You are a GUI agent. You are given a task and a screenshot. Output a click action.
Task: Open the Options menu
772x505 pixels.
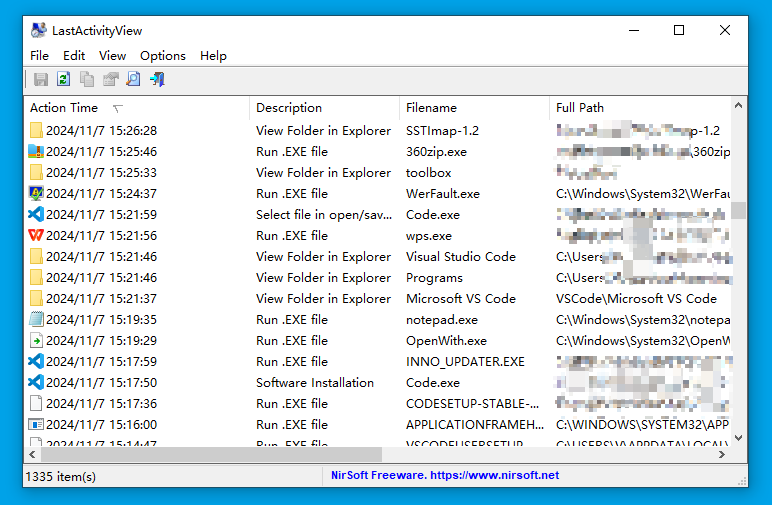(x=163, y=56)
